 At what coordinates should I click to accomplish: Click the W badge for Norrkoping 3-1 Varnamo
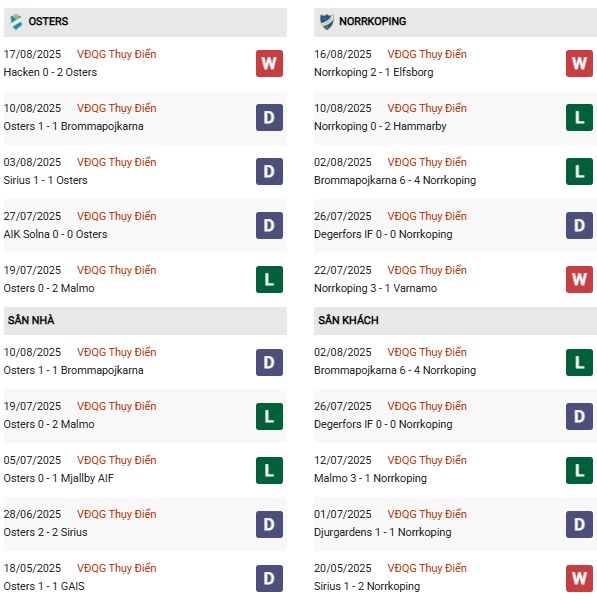tap(579, 280)
